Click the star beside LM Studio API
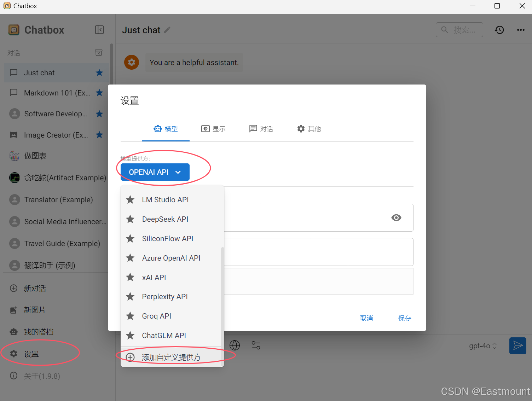 130,200
